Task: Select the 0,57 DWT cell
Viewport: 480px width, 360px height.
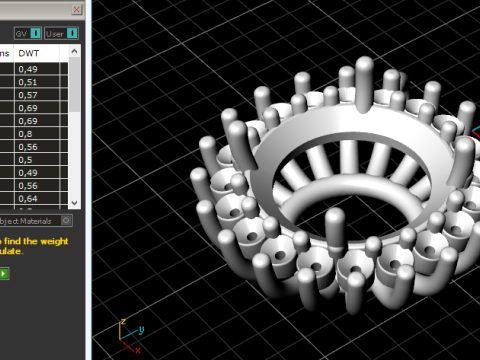Action: coord(37,95)
